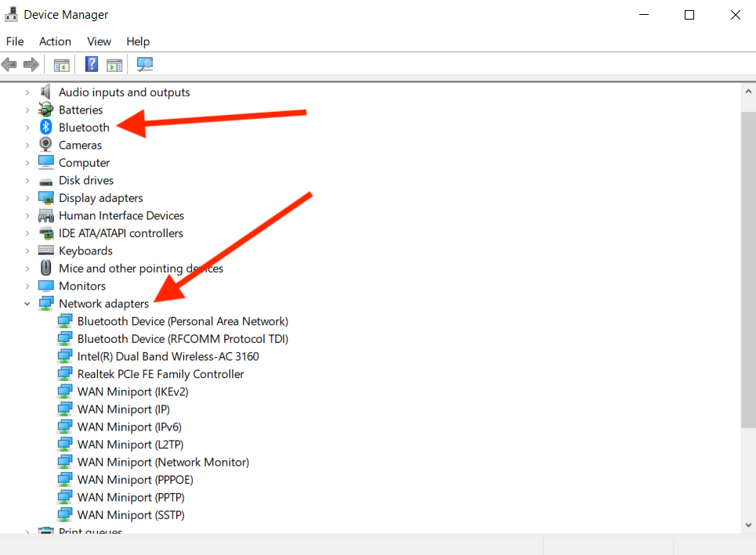756x555 pixels.
Task: Select the Print queues category
Action: coord(90,532)
